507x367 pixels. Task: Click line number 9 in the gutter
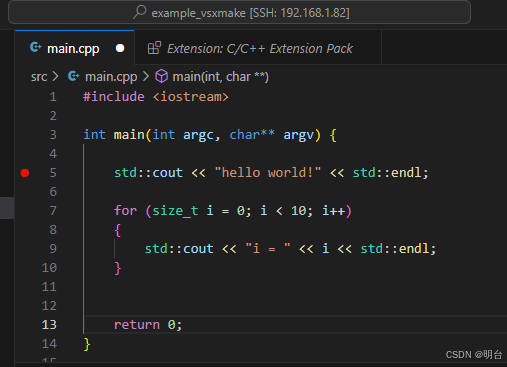pos(53,249)
